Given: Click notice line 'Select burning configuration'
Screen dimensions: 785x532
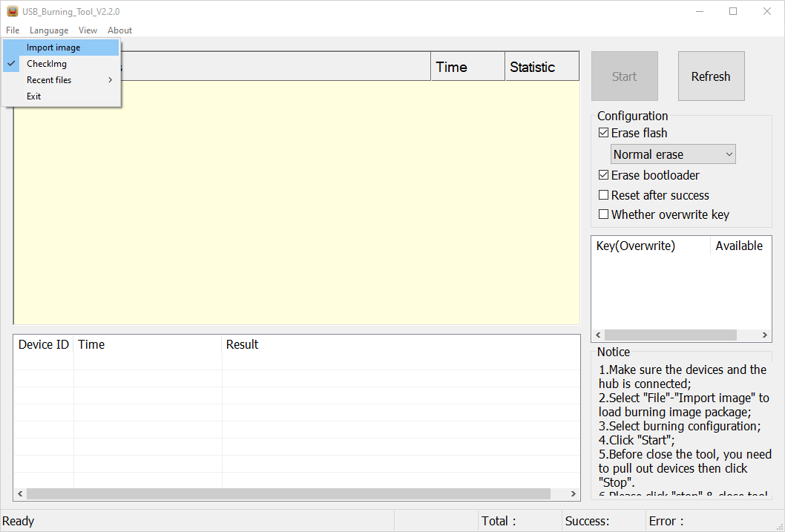Looking at the screenshot, I should tap(680, 426).
